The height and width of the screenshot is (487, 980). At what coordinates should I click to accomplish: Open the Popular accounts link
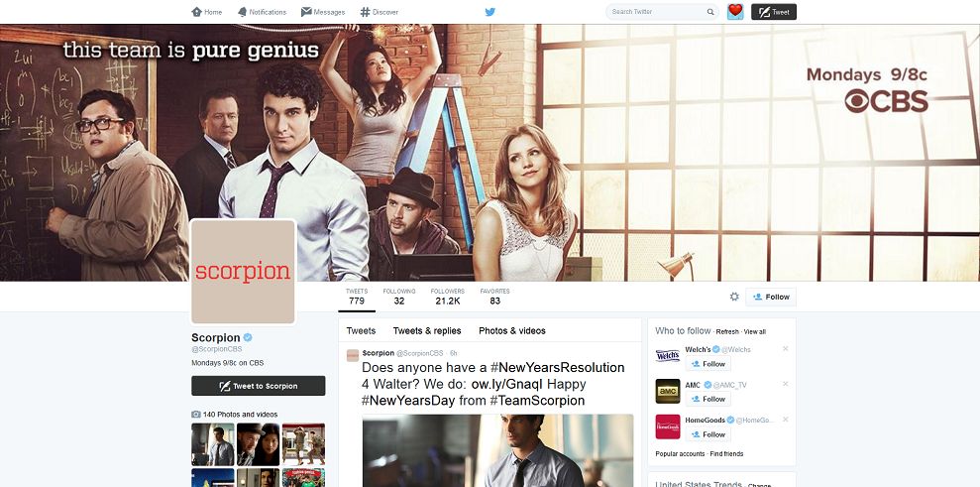coord(680,454)
